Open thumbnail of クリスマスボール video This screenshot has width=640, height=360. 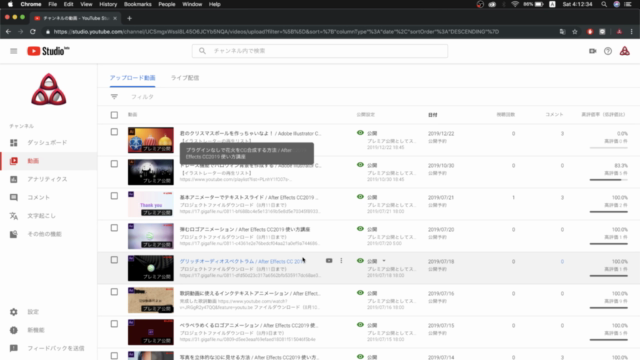(x=151, y=140)
